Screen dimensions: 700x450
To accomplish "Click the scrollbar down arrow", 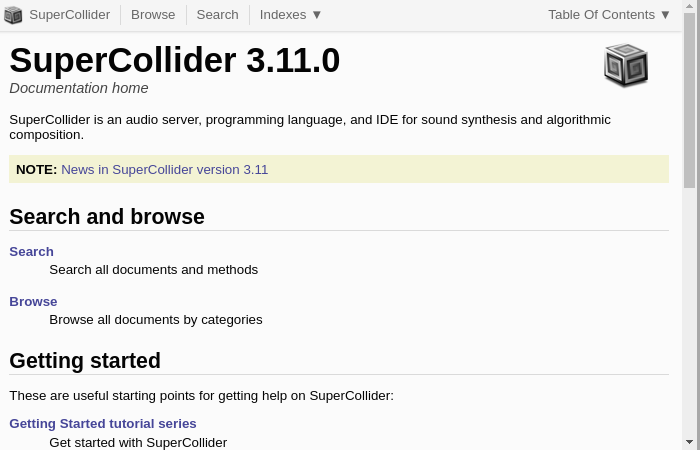I will coord(690,443).
